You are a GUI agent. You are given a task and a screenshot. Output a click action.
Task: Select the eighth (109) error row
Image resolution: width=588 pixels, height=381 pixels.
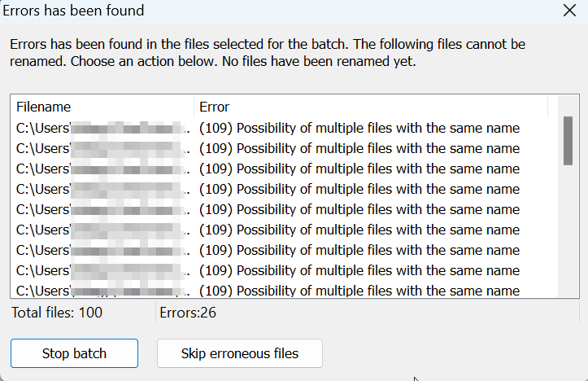tap(284, 270)
